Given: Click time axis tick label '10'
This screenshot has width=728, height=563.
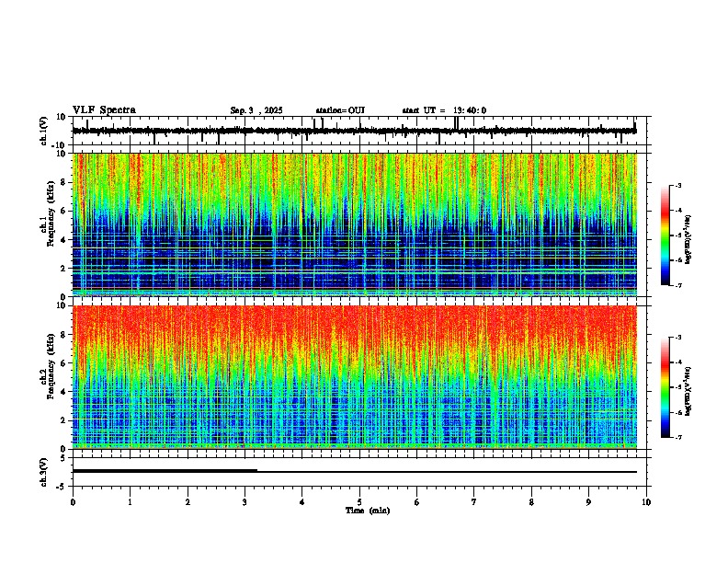Looking at the screenshot, I should (646, 502).
